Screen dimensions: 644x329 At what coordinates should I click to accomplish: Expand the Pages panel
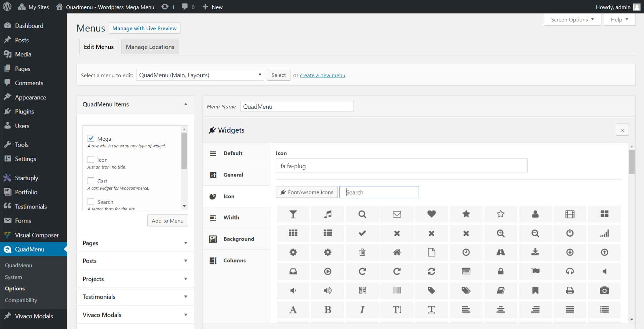(x=185, y=243)
